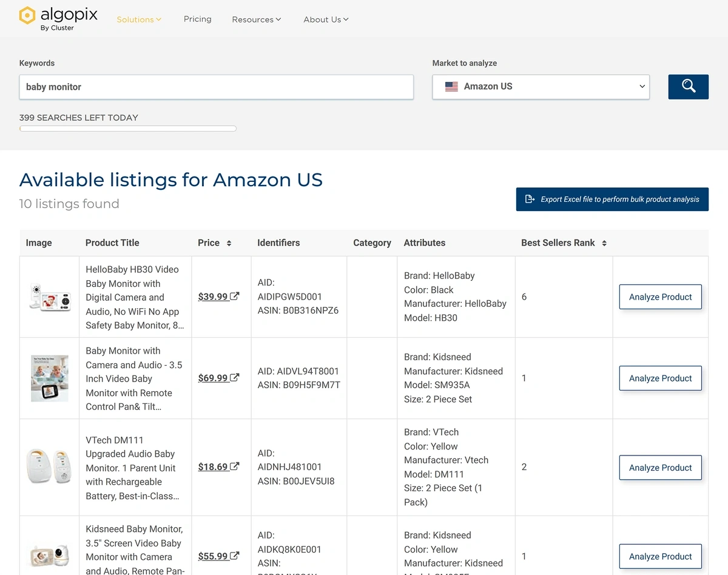The height and width of the screenshot is (575, 728).
Task: Click the US flag icon in market selector
Action: (451, 87)
